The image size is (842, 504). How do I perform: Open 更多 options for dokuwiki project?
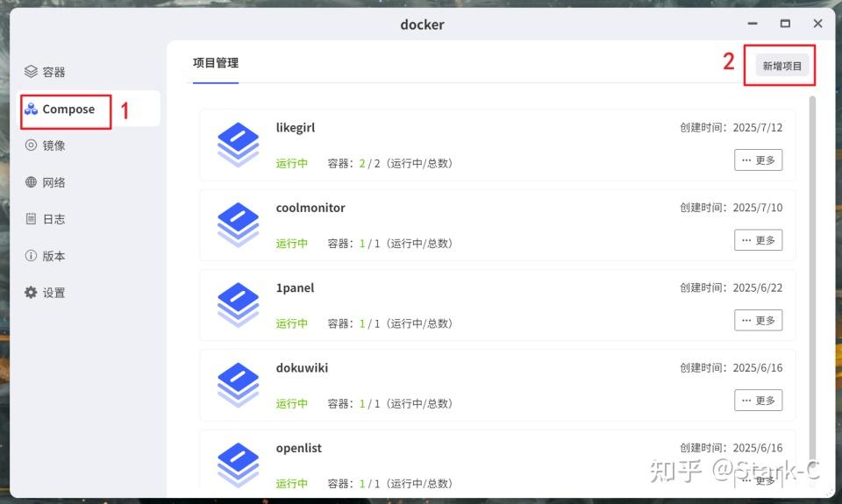coord(758,400)
